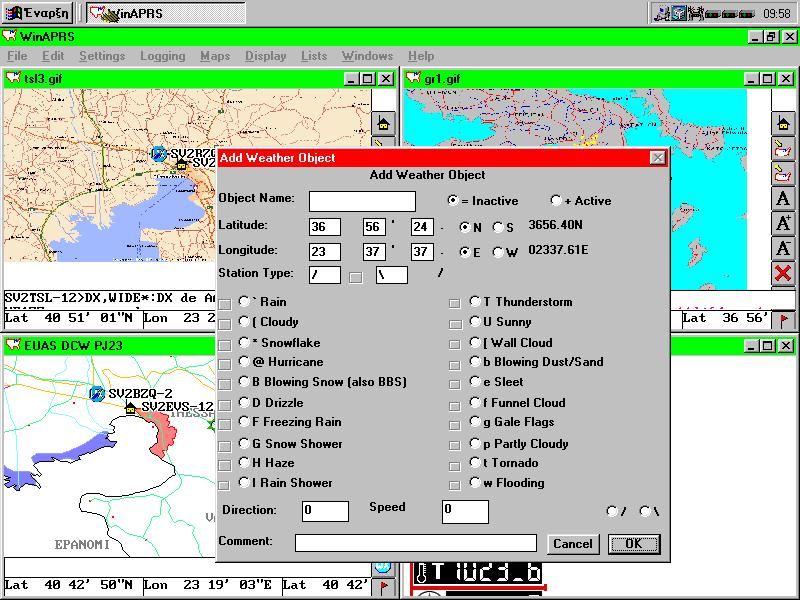Viewport: 800px width, 600px height.
Task: Click the Direction input field
Action: click(326, 511)
